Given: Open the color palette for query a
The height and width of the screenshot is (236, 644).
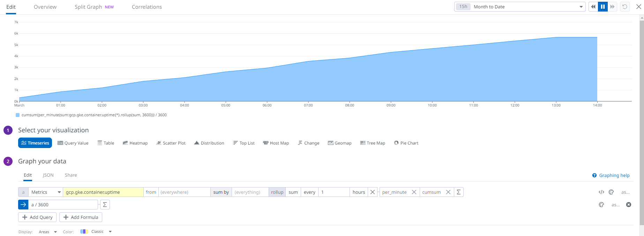Looking at the screenshot, I should coord(611,192).
